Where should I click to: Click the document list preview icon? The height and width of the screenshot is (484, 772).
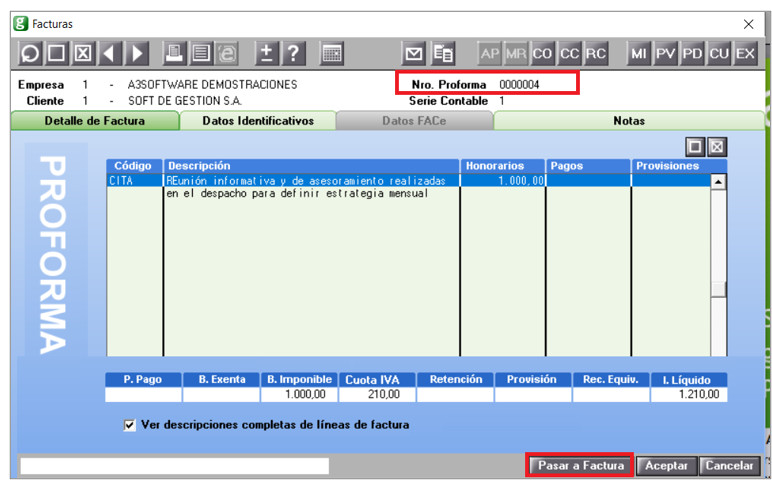pyautogui.click(x=201, y=53)
